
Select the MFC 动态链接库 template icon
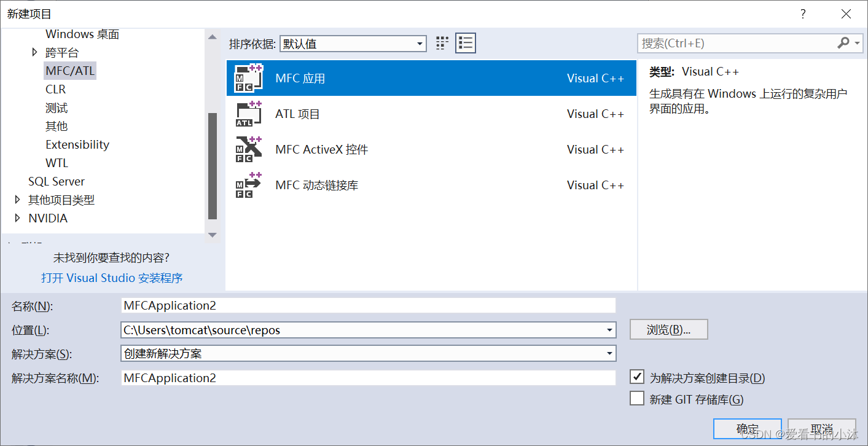click(x=249, y=185)
